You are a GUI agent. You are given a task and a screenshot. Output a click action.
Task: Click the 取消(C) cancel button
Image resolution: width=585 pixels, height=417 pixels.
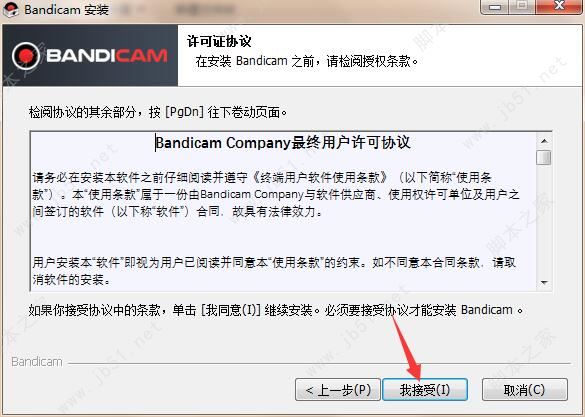[525, 390]
